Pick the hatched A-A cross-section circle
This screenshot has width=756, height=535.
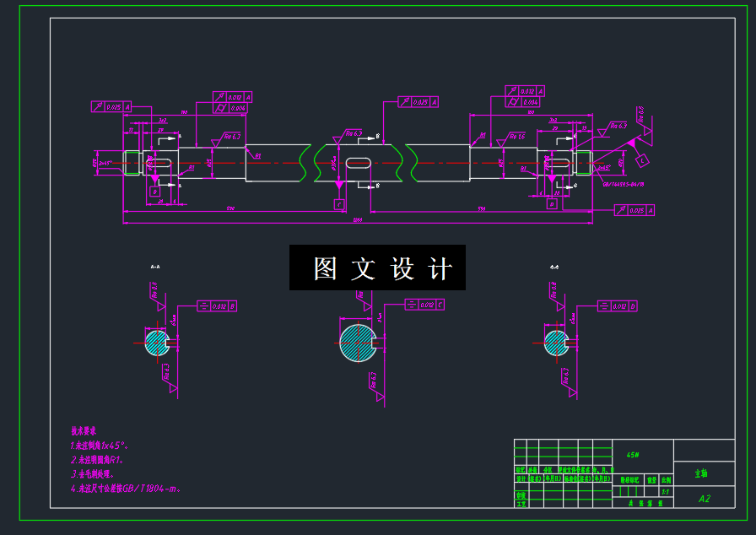(157, 343)
